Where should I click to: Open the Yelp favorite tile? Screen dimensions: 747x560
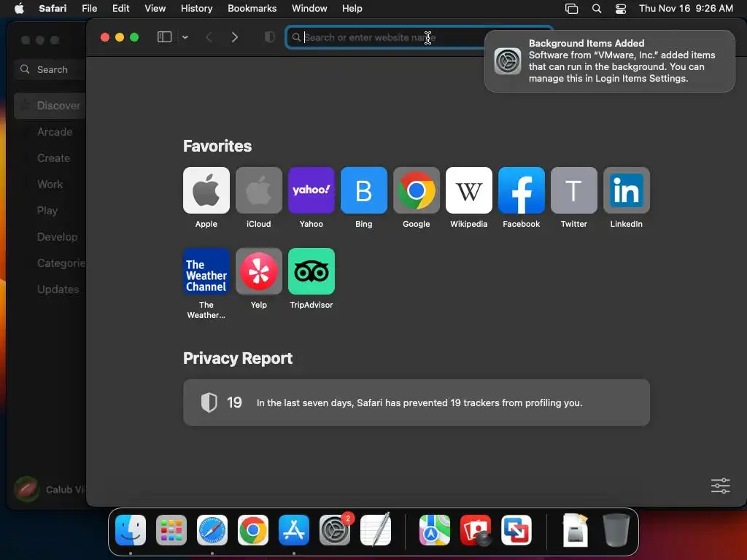pyautogui.click(x=259, y=271)
